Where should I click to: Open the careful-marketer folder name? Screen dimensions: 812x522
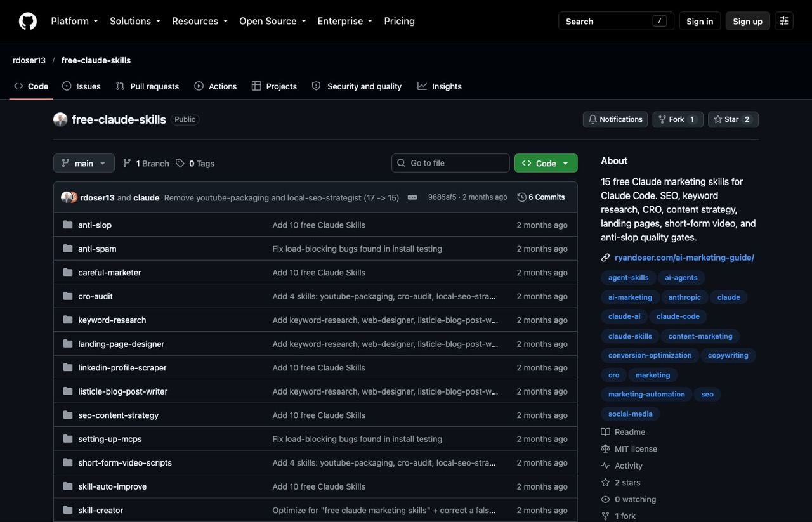click(x=110, y=273)
